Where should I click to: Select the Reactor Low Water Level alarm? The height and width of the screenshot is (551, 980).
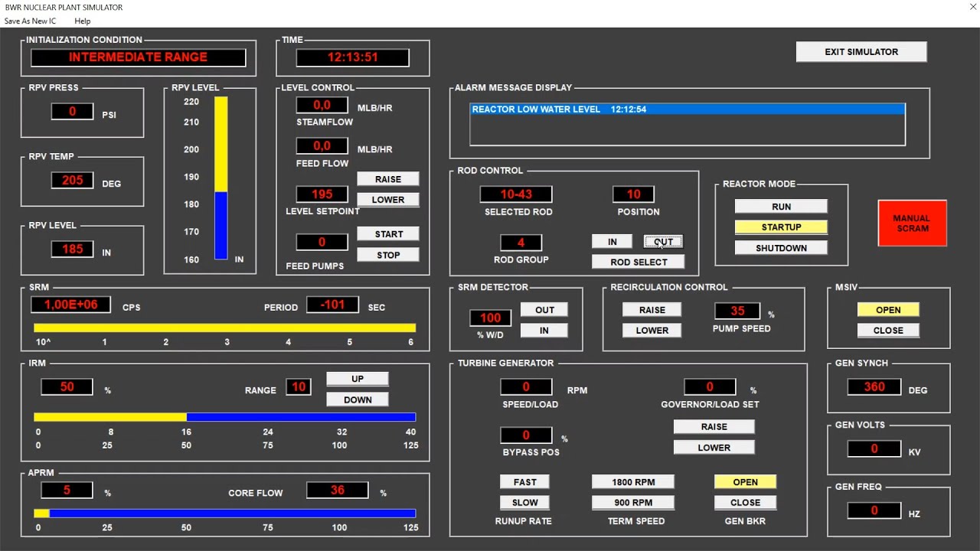point(688,109)
